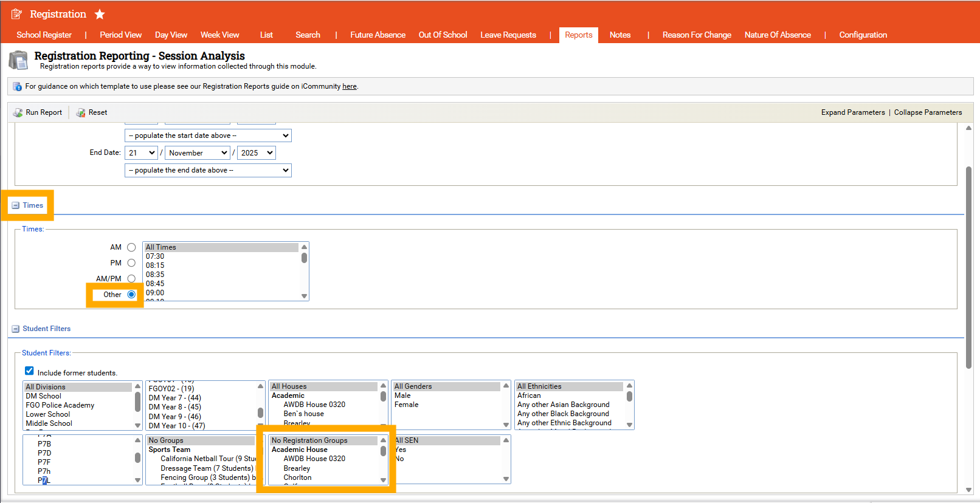This screenshot has height=503, width=980.
Task: Click the iCommunity 'here' link
Action: [349, 86]
